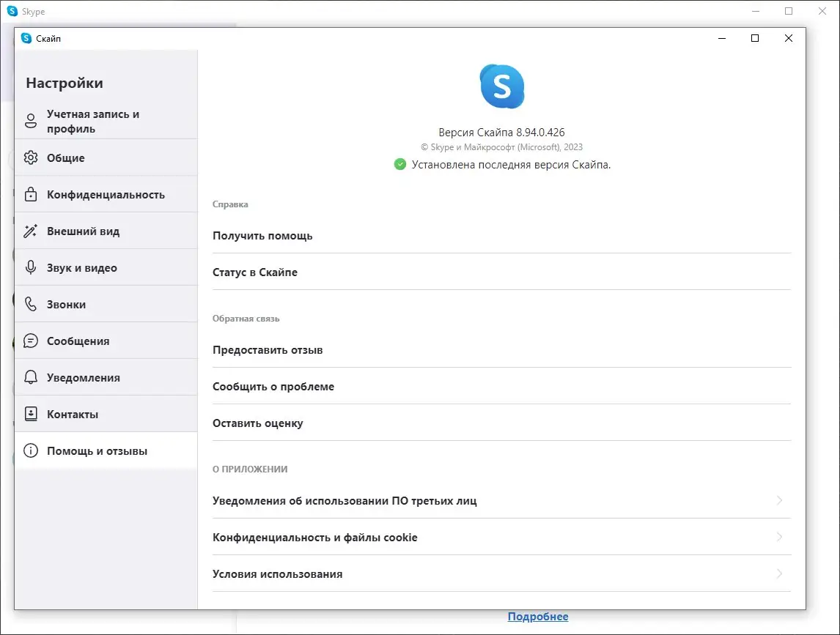The image size is (840, 635).
Task: Open Статус в Скайпе
Action: click(501, 272)
